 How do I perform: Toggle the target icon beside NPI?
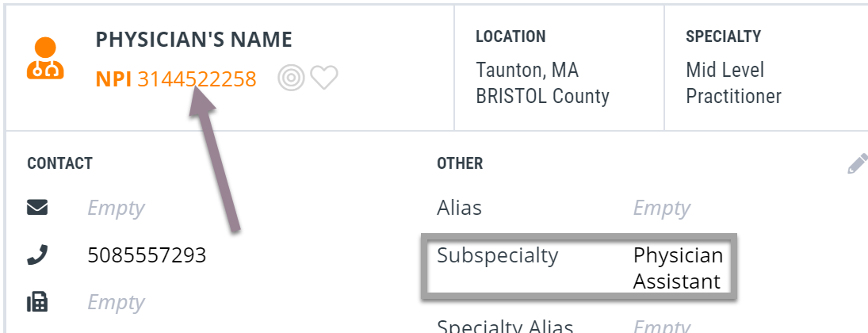click(291, 78)
